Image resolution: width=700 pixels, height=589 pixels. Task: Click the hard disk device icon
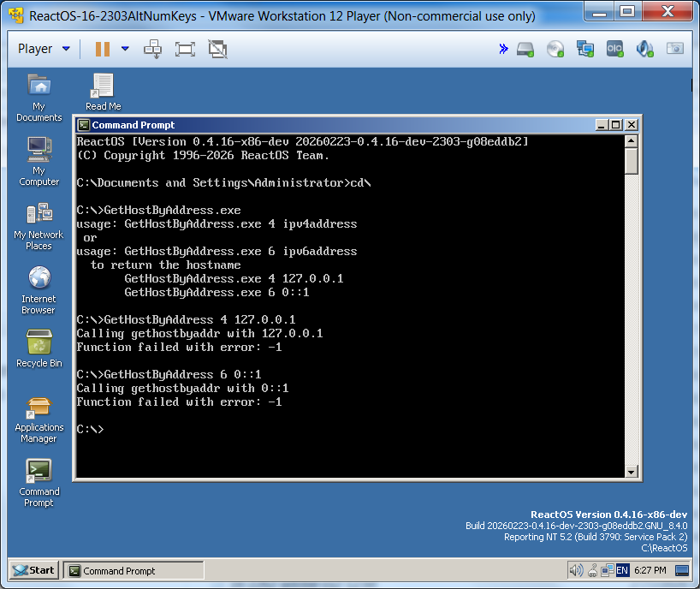[525, 50]
